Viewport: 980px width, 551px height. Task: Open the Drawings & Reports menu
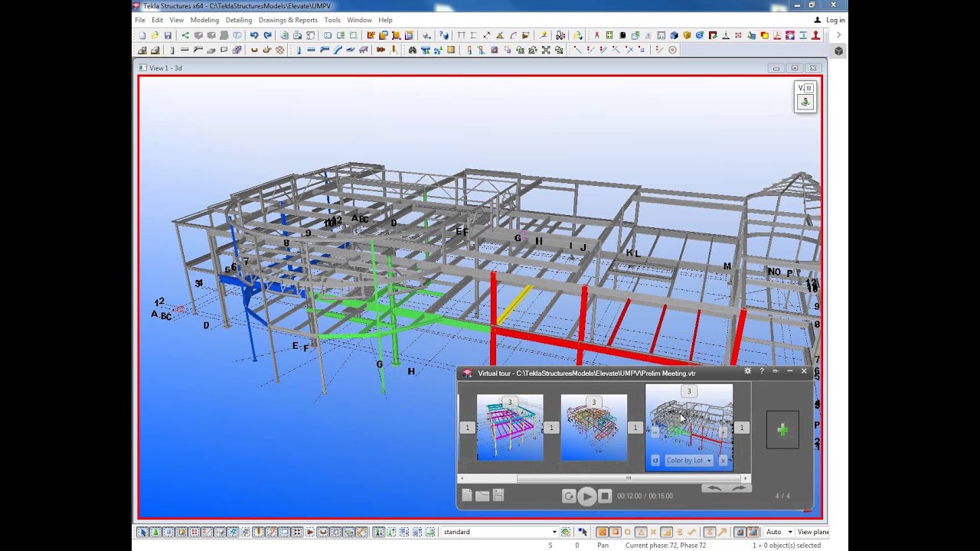tap(288, 20)
